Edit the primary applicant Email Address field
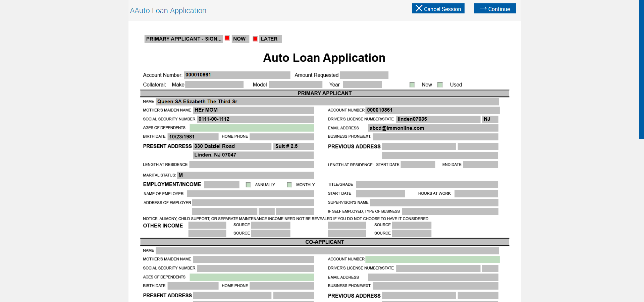This screenshot has width=644, height=302. click(x=433, y=128)
